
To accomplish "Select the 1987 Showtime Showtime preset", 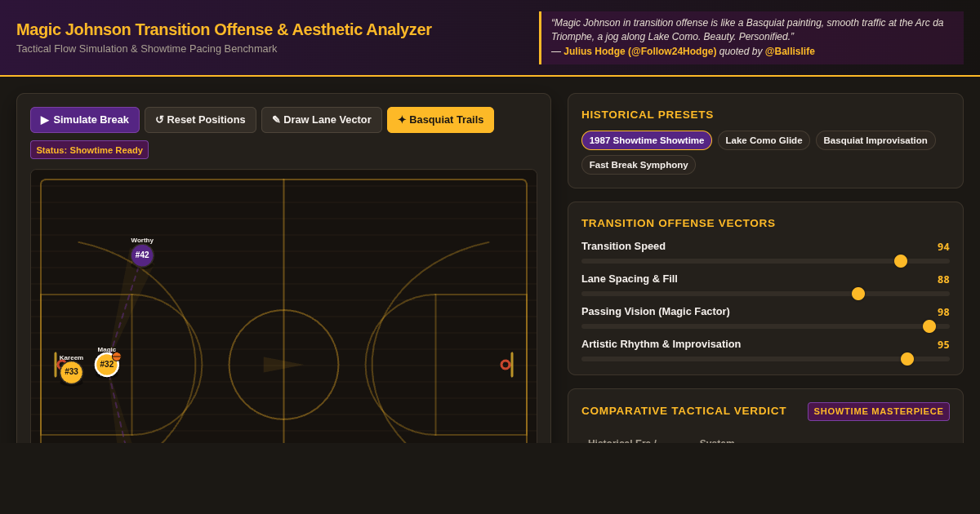I will 647,140.
